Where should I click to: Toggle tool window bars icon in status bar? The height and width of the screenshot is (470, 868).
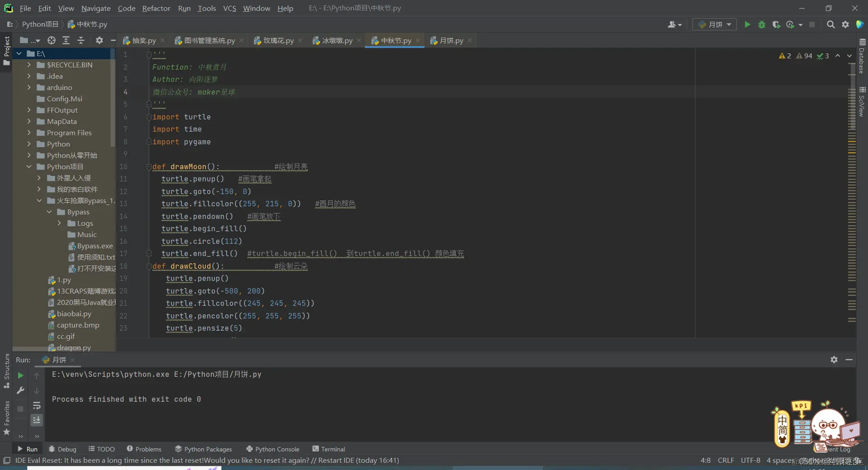pos(7,461)
